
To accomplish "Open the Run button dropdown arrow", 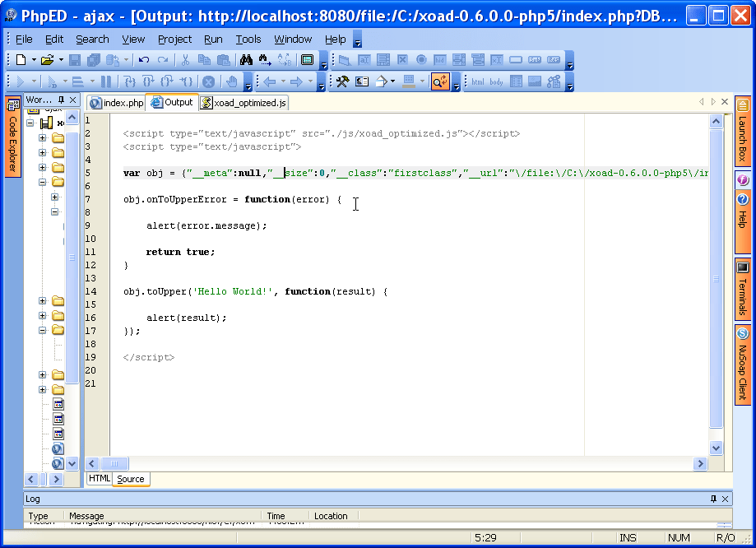I will pyautogui.click(x=34, y=81).
